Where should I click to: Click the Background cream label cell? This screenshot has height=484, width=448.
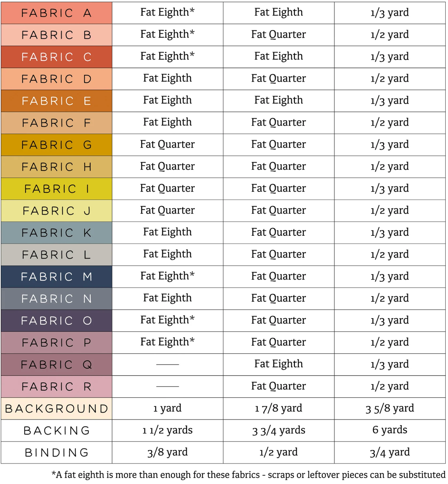(56, 409)
